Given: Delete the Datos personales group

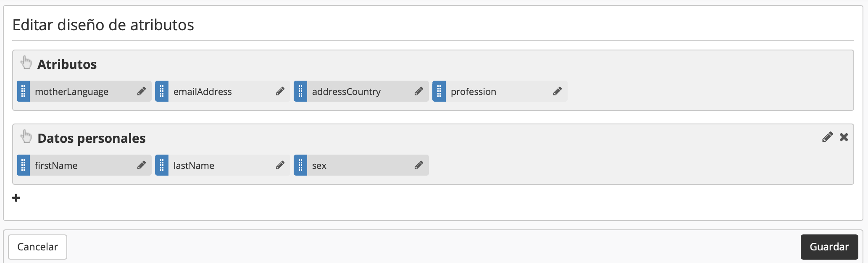Looking at the screenshot, I should (x=844, y=137).
